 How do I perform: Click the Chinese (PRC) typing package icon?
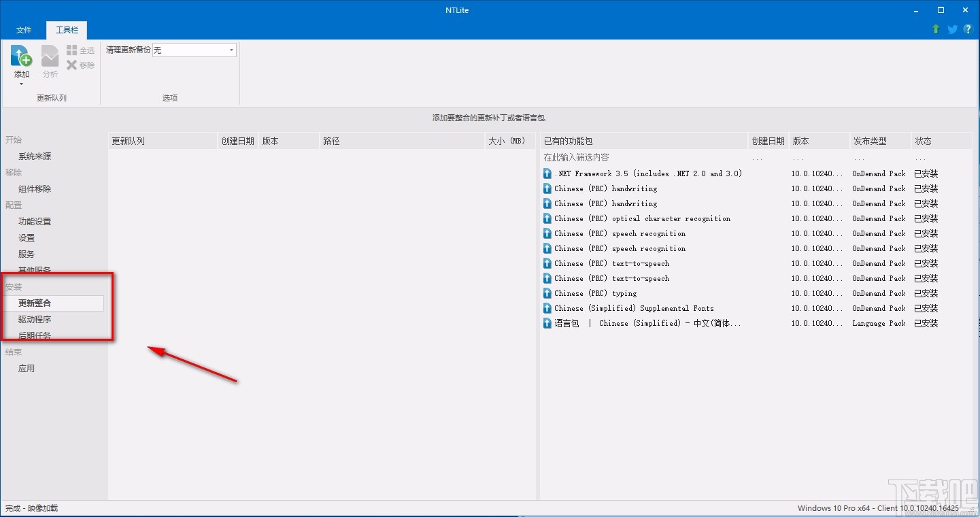click(x=547, y=293)
